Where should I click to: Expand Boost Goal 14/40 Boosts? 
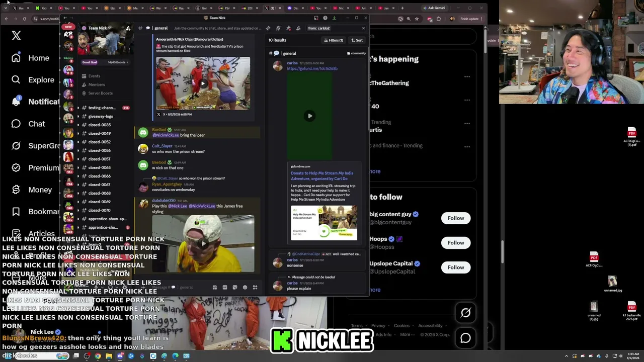[105, 62]
